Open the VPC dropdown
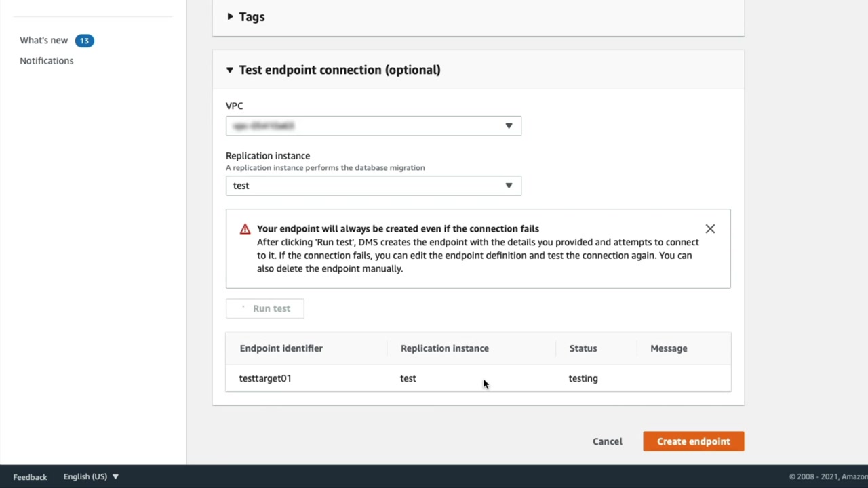The image size is (868, 488). 373,126
